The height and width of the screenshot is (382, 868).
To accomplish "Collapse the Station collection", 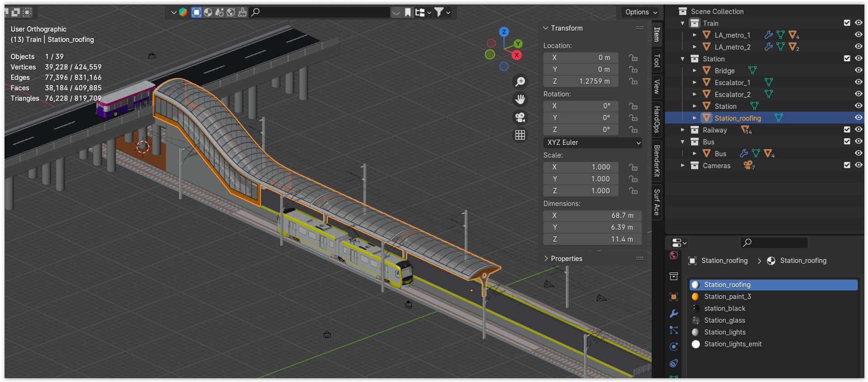I will (683, 59).
